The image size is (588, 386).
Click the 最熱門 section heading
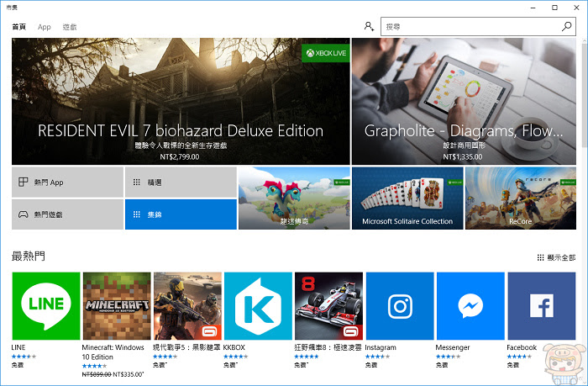click(x=29, y=256)
